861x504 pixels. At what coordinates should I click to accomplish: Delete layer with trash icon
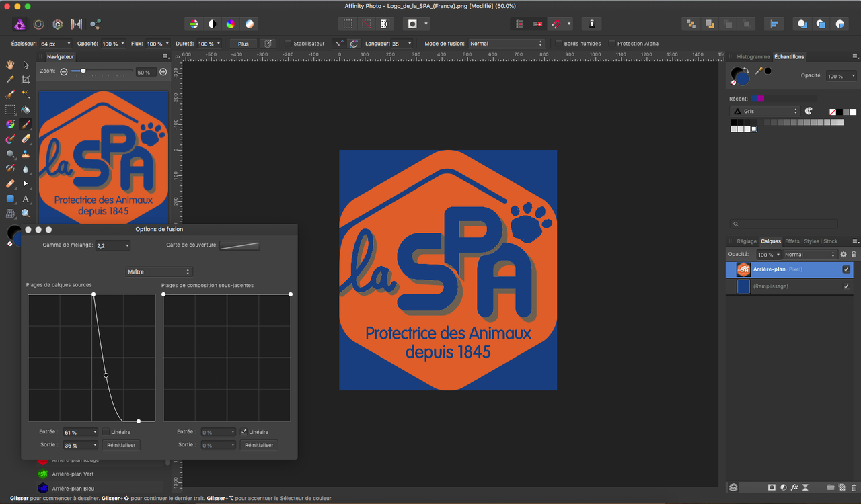854,487
